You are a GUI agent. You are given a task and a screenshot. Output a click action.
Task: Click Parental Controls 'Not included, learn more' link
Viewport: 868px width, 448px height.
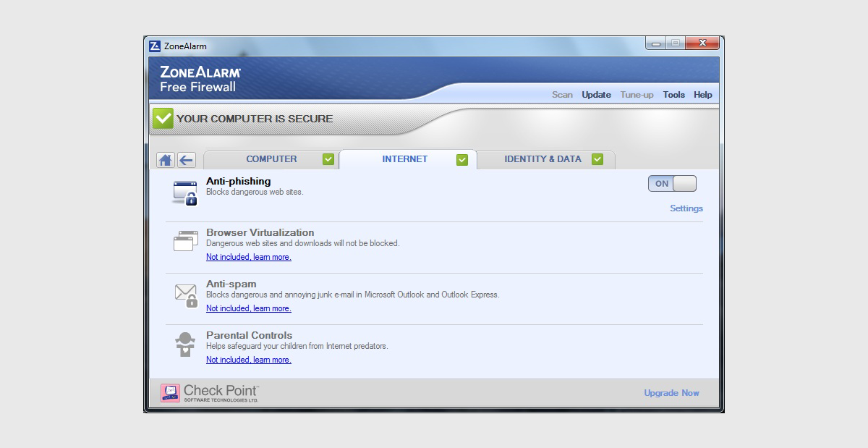point(249,360)
